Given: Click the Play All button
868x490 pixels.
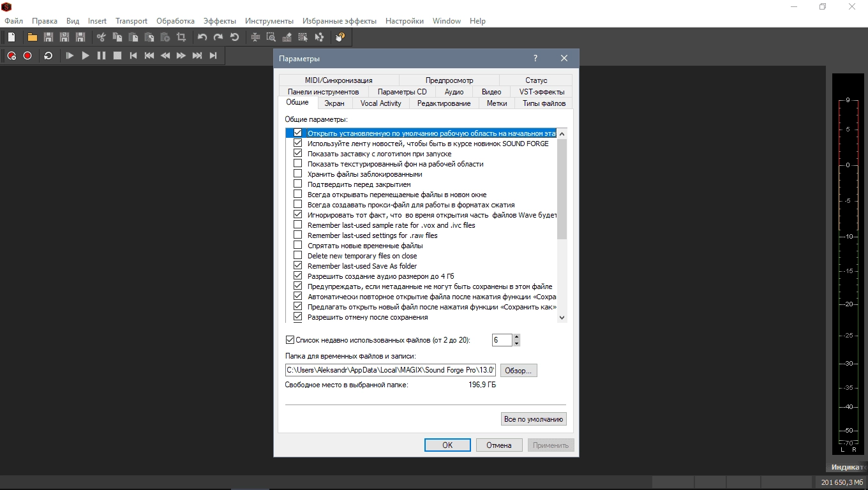Looking at the screenshot, I should click(70, 56).
